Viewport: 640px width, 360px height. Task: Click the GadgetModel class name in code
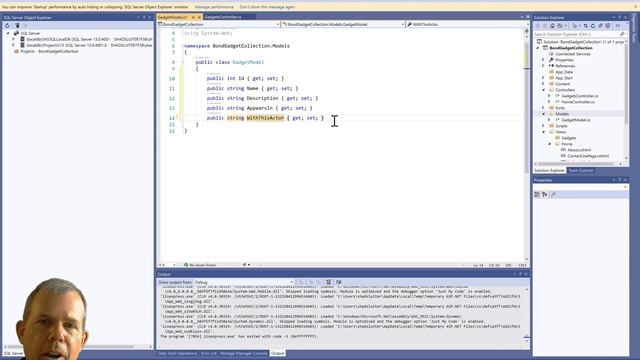[248, 62]
